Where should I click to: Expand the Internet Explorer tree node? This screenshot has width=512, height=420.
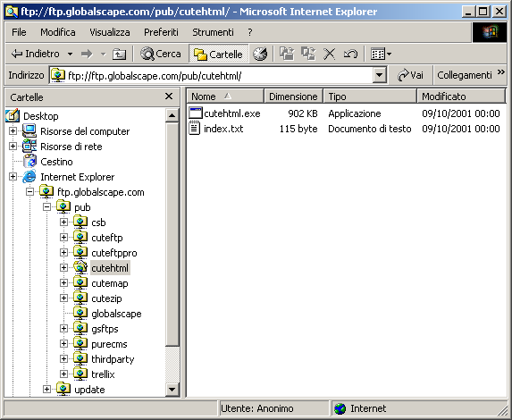click(x=13, y=177)
